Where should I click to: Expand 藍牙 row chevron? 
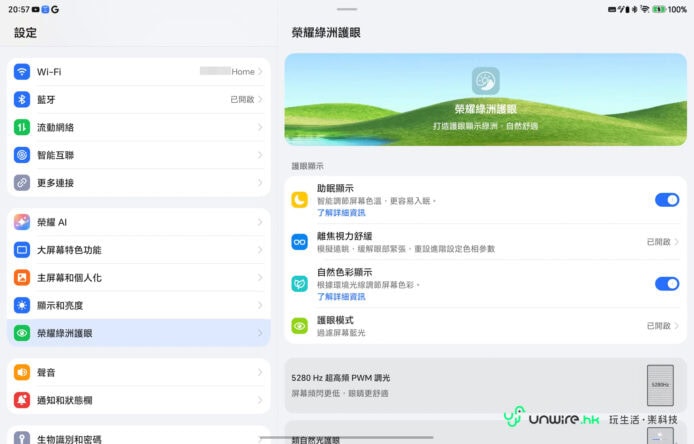(x=260, y=100)
